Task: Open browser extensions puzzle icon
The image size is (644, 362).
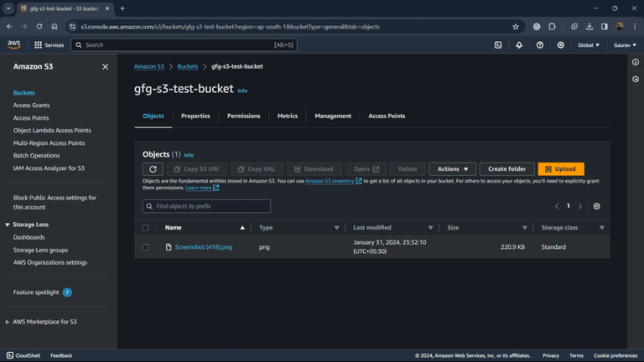Action: (552, 27)
